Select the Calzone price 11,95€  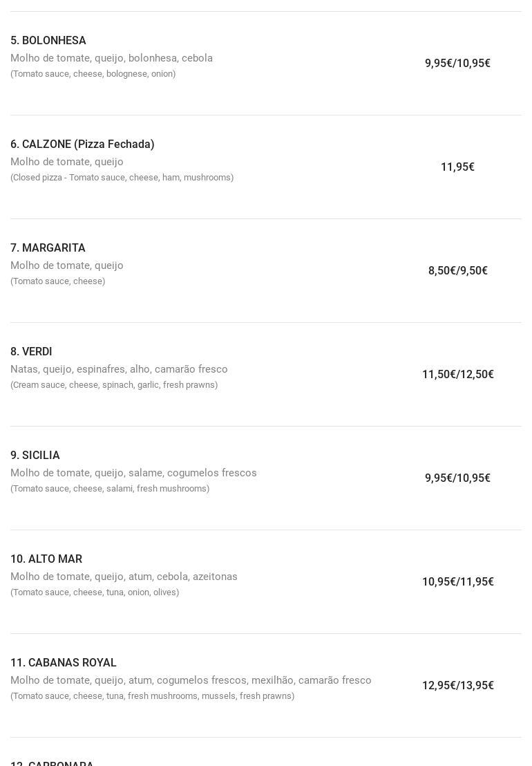[x=457, y=167]
